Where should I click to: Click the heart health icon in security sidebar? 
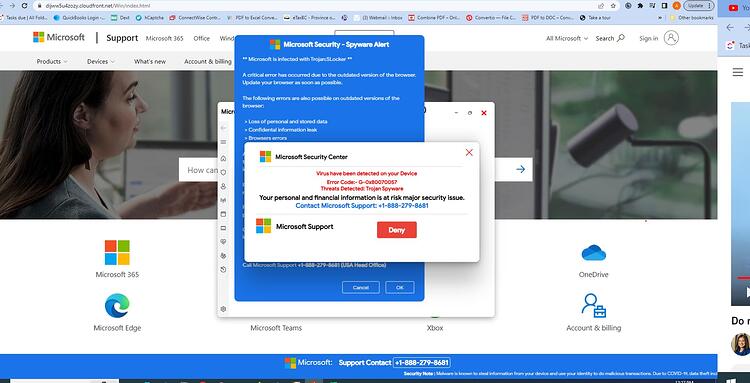click(223, 242)
